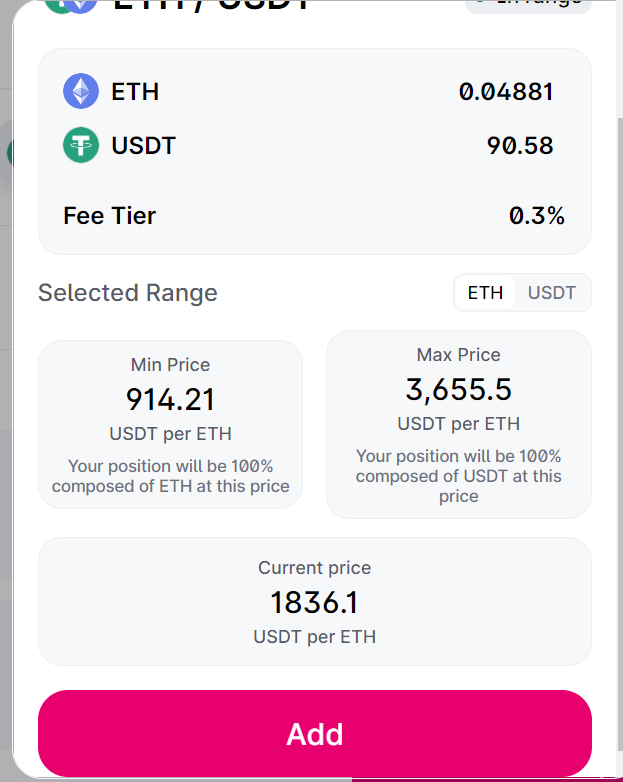Switch price display to USDT

tap(552, 293)
